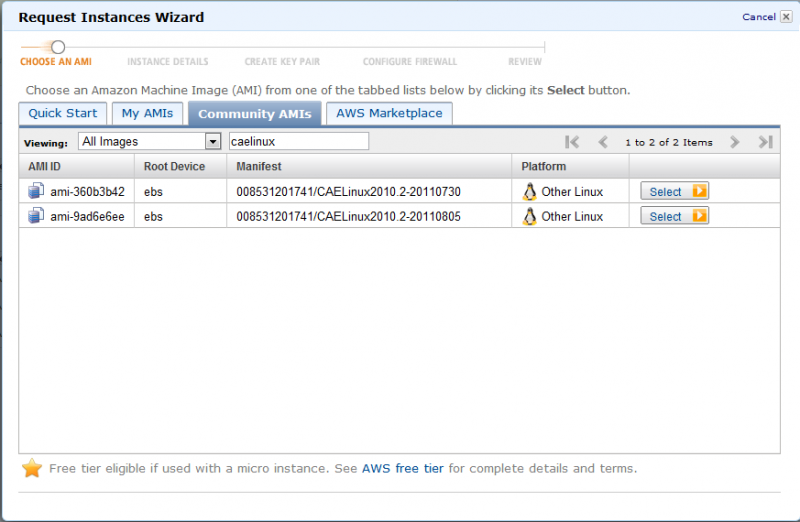Click the Create Key Pair step label

click(282, 62)
